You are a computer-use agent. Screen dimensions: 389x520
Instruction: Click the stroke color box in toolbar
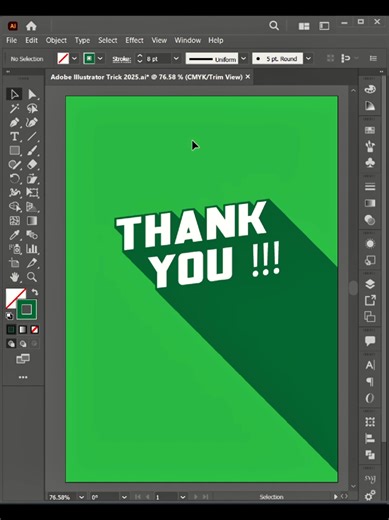click(27, 309)
